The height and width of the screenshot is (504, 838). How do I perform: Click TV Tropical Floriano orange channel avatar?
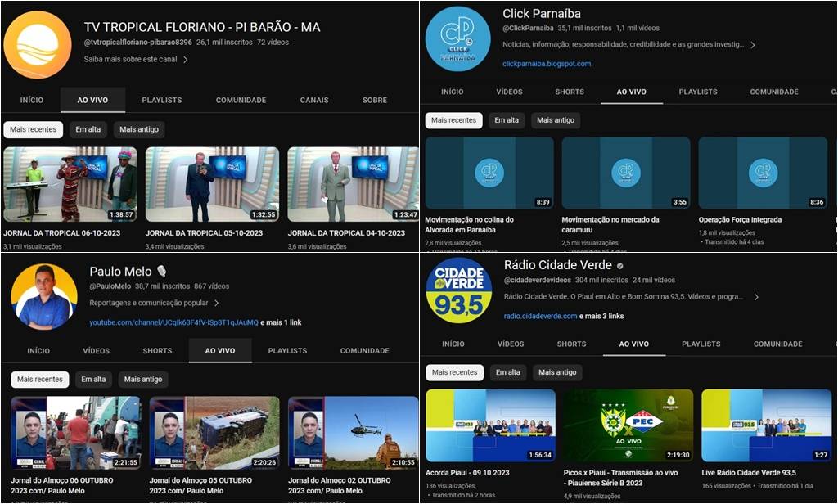(x=37, y=45)
